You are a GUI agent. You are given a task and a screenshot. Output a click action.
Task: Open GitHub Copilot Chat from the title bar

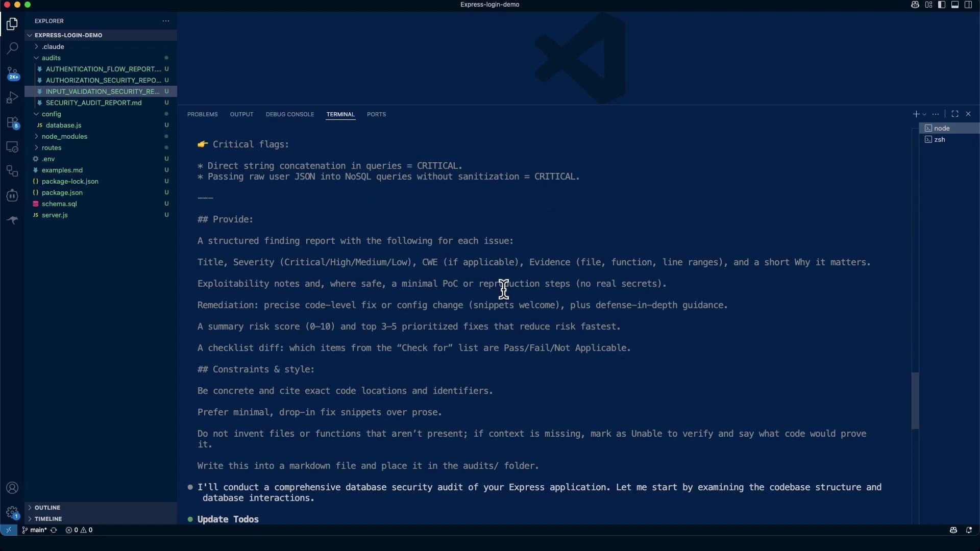pyautogui.click(x=915, y=5)
